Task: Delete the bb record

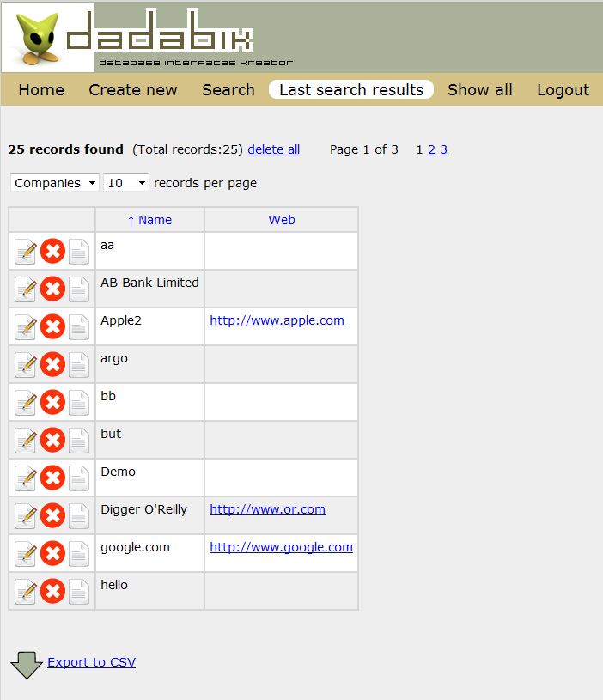Action: point(52,402)
